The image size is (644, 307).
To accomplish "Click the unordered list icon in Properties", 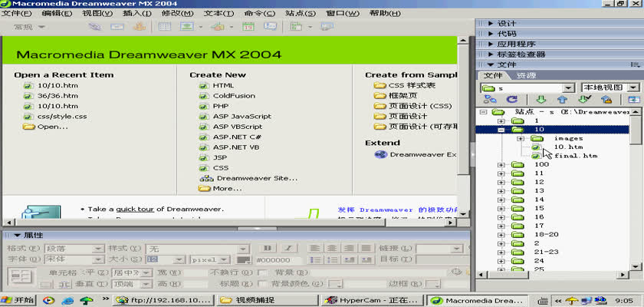I will tap(315, 259).
